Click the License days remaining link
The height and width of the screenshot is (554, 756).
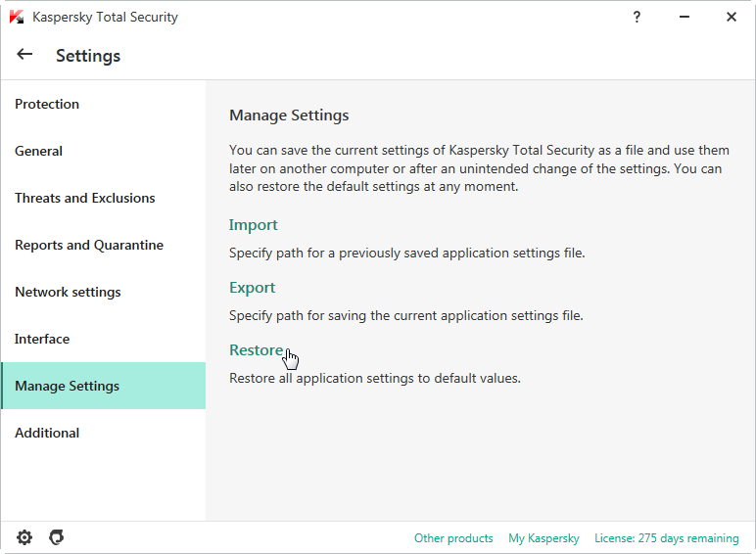(666, 538)
